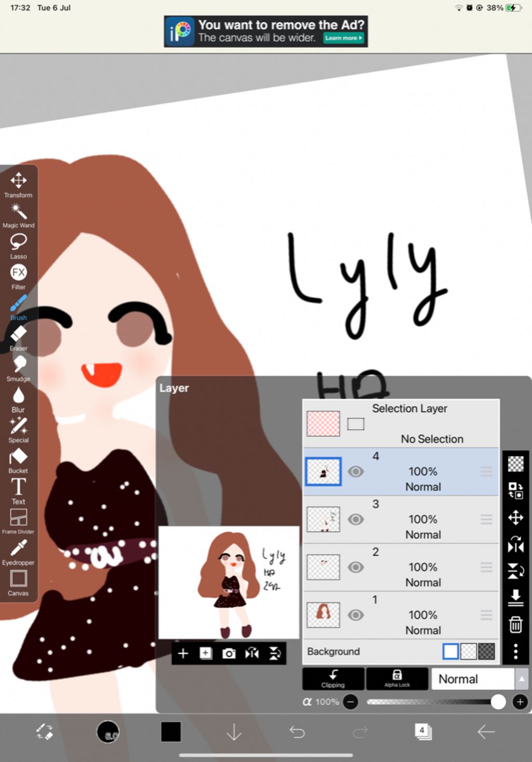
Task: Click the ibisPaint ad banner logo
Action: click(180, 31)
